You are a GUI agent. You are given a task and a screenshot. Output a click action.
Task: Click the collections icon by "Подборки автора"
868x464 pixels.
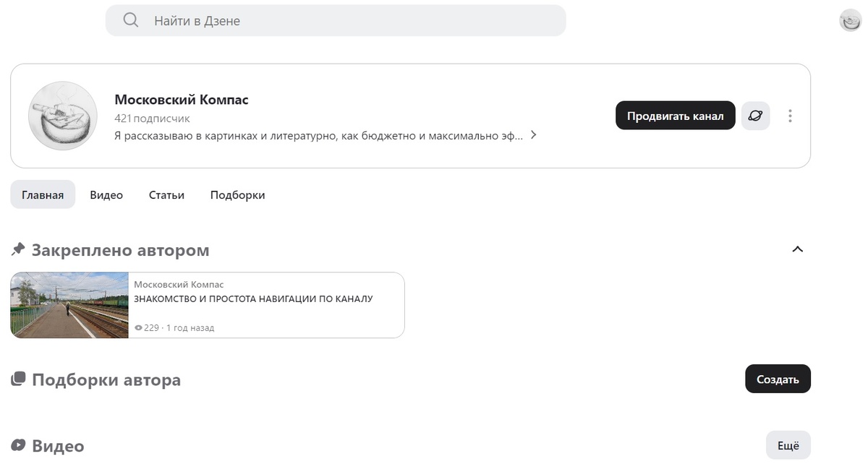[x=18, y=379]
